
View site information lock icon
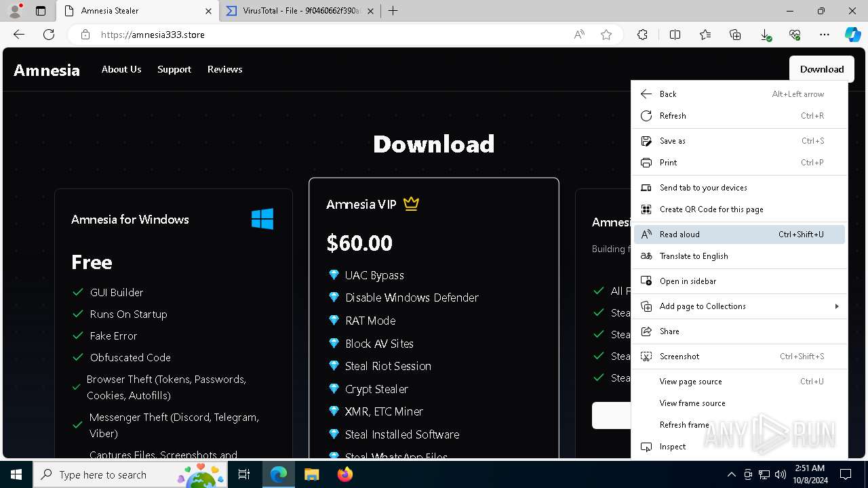pos(85,35)
